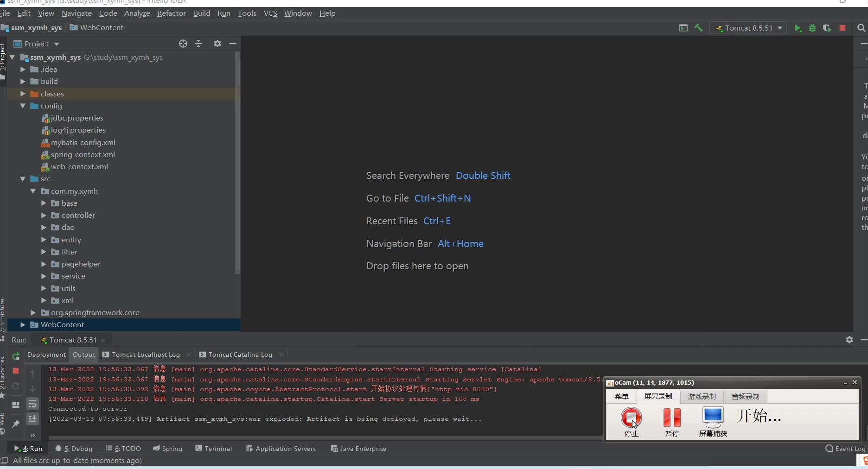
Task: Stop recording with oCam 停止 button
Action: click(x=631, y=418)
